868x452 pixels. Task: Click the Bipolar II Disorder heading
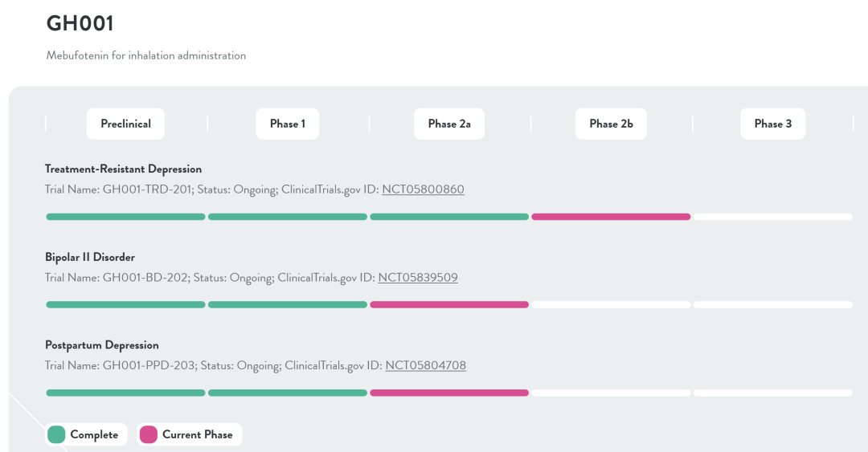coord(90,258)
